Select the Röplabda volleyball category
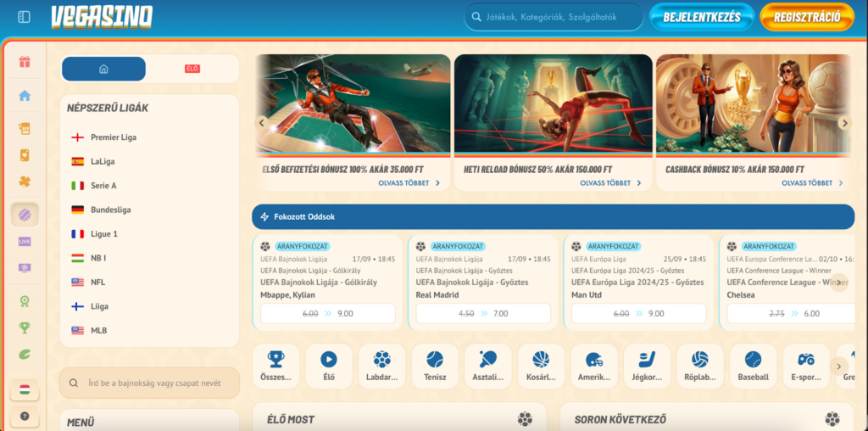The width and height of the screenshot is (868, 431). coord(700,367)
